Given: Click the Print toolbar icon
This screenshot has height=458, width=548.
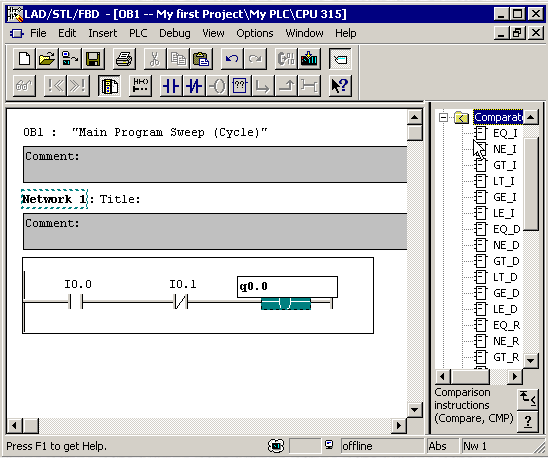Looking at the screenshot, I should pyautogui.click(x=124, y=59).
